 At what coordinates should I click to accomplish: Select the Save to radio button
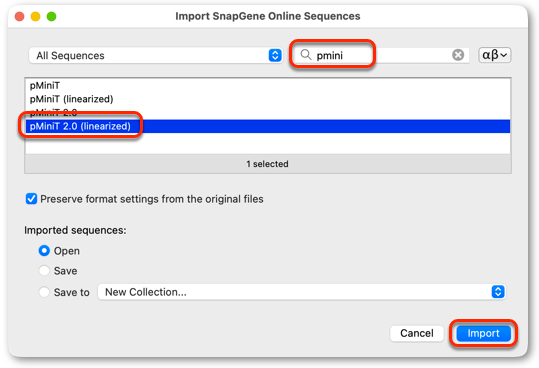click(44, 292)
